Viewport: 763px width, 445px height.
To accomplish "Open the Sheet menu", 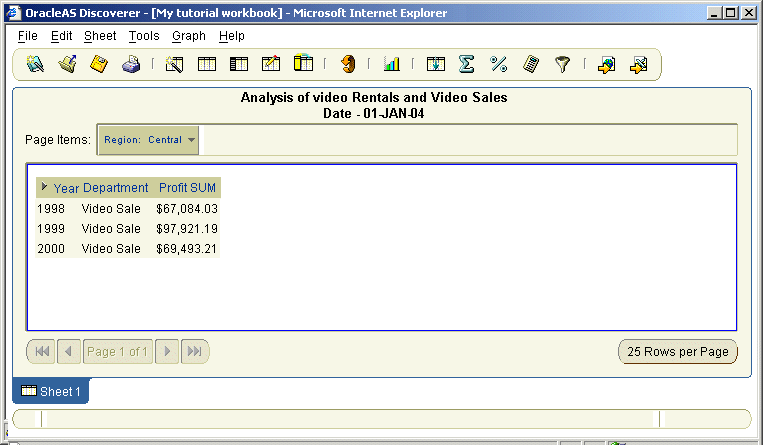I will [x=100, y=36].
